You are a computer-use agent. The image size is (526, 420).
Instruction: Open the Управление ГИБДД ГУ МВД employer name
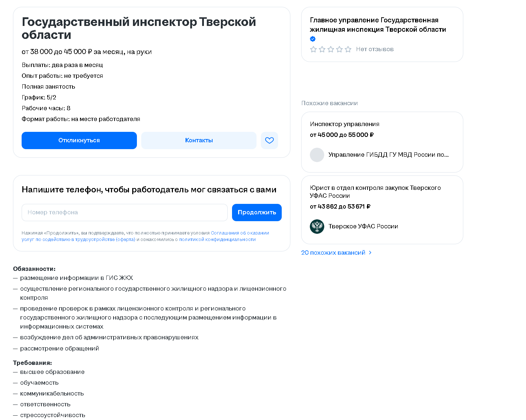[388, 155]
